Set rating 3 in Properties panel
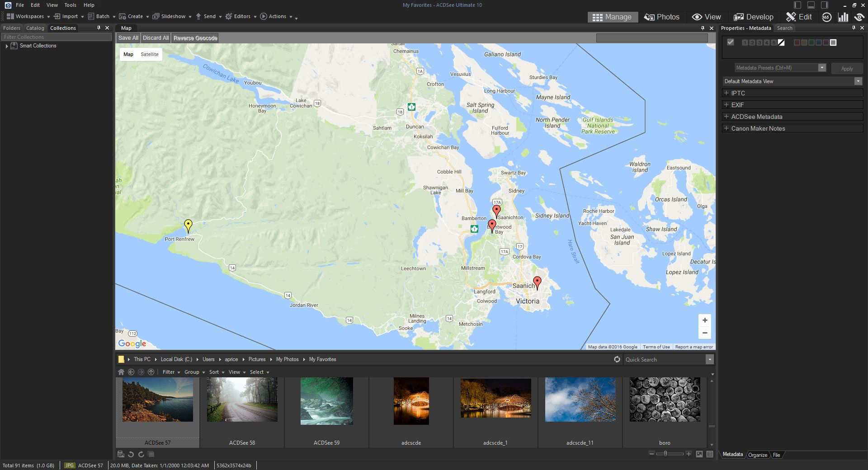Viewport: 868px width, 470px height. pyautogui.click(x=759, y=42)
